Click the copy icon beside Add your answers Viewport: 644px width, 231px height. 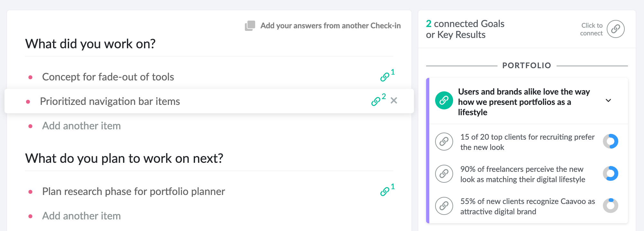(250, 26)
